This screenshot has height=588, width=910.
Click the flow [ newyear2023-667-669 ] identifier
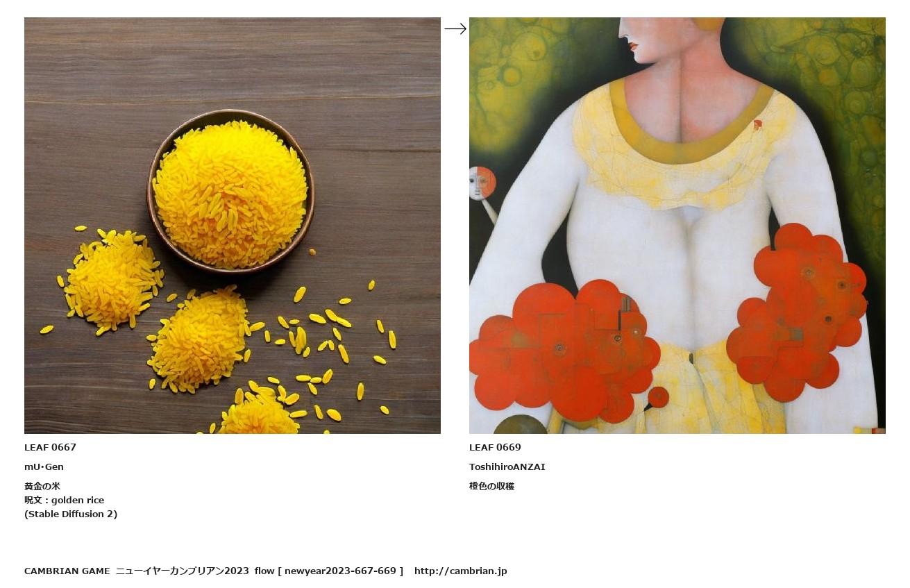329,571
